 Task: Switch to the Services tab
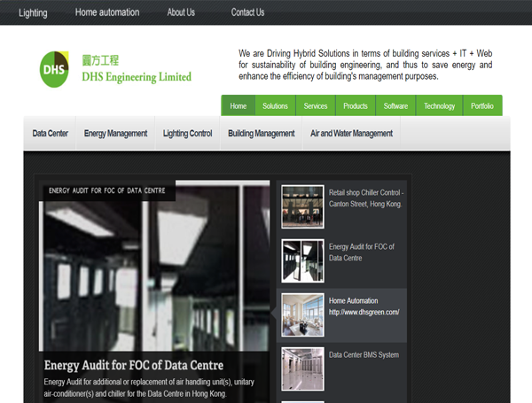tap(316, 106)
